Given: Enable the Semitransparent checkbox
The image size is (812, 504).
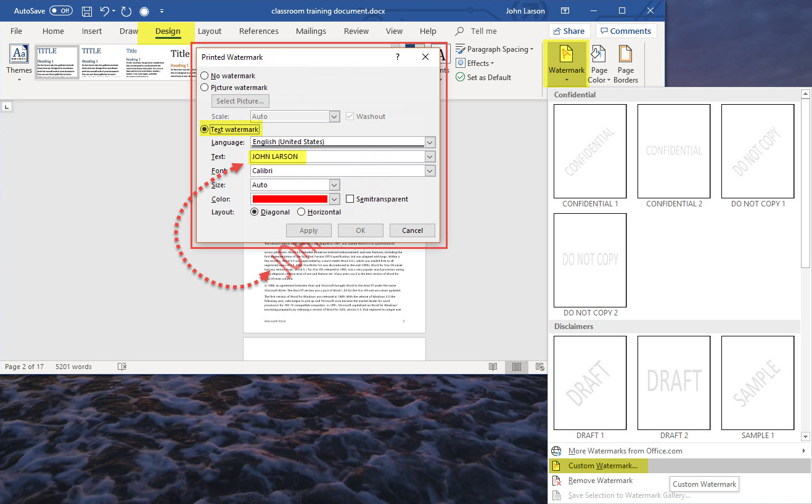Looking at the screenshot, I should pyautogui.click(x=350, y=199).
